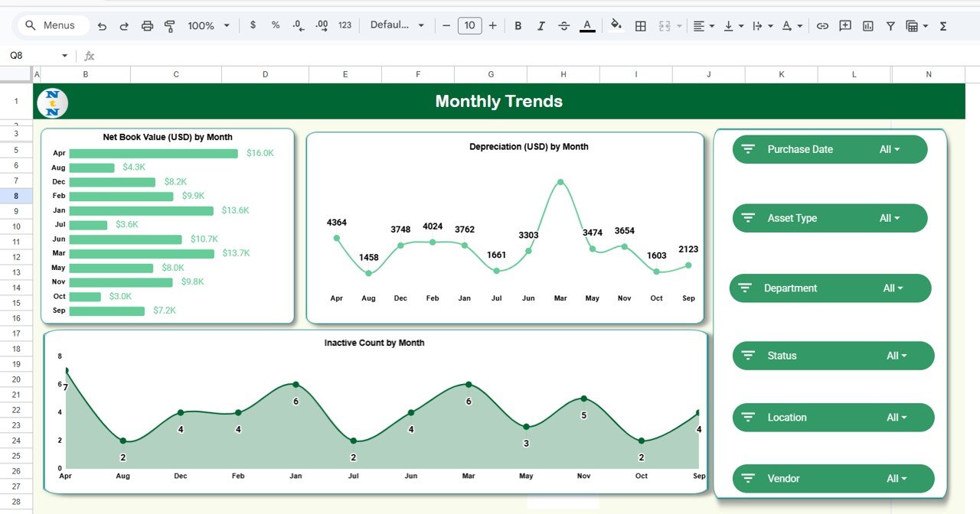Undo the last action
The image size is (980, 514).
coord(102,25)
